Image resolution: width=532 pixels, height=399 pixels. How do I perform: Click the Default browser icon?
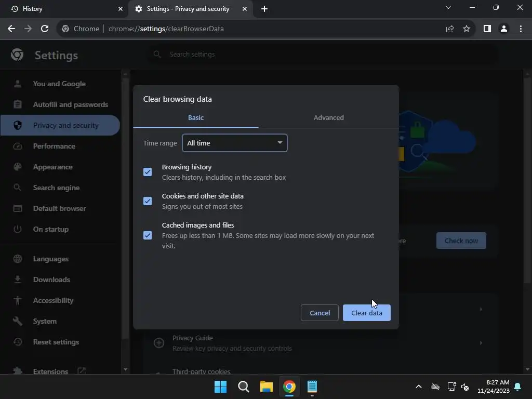pyautogui.click(x=18, y=208)
